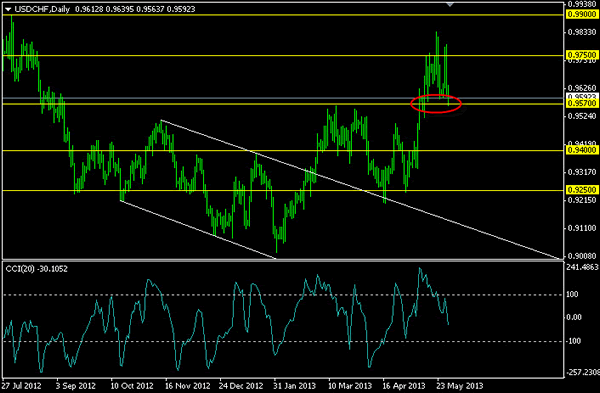Image resolution: width=600 pixels, height=393 pixels.
Task: Click the 23 May 2013 date label
Action: click(x=460, y=385)
